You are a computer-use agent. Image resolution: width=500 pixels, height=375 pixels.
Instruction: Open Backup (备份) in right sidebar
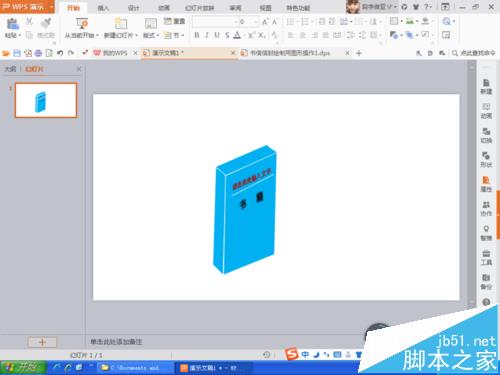click(486, 282)
